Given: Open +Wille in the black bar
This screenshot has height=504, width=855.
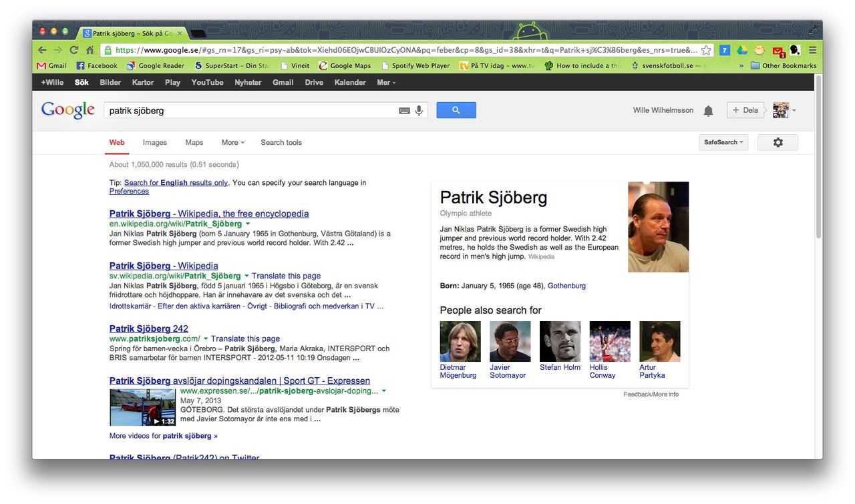Looking at the screenshot, I should [x=52, y=82].
